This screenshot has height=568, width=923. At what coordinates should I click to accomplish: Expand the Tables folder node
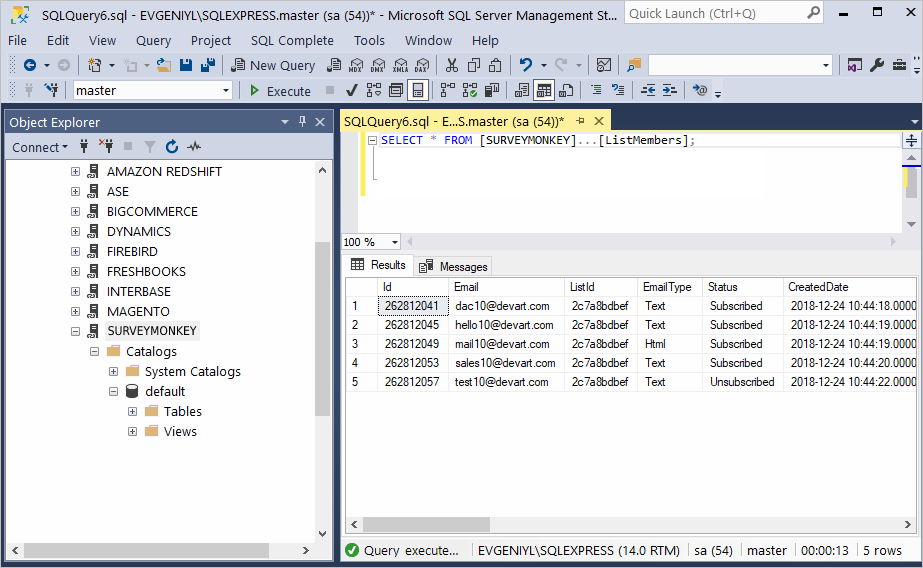point(133,411)
